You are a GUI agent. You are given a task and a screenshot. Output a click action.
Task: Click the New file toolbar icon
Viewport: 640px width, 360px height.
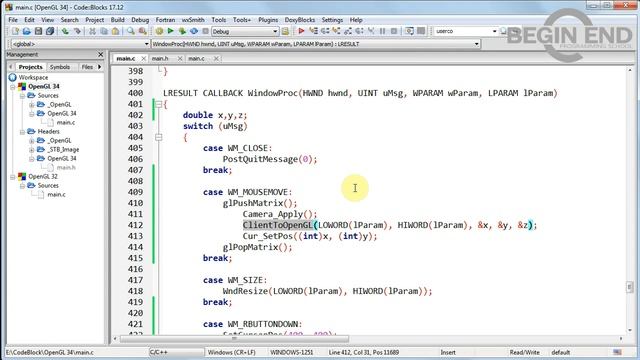pos(16,31)
